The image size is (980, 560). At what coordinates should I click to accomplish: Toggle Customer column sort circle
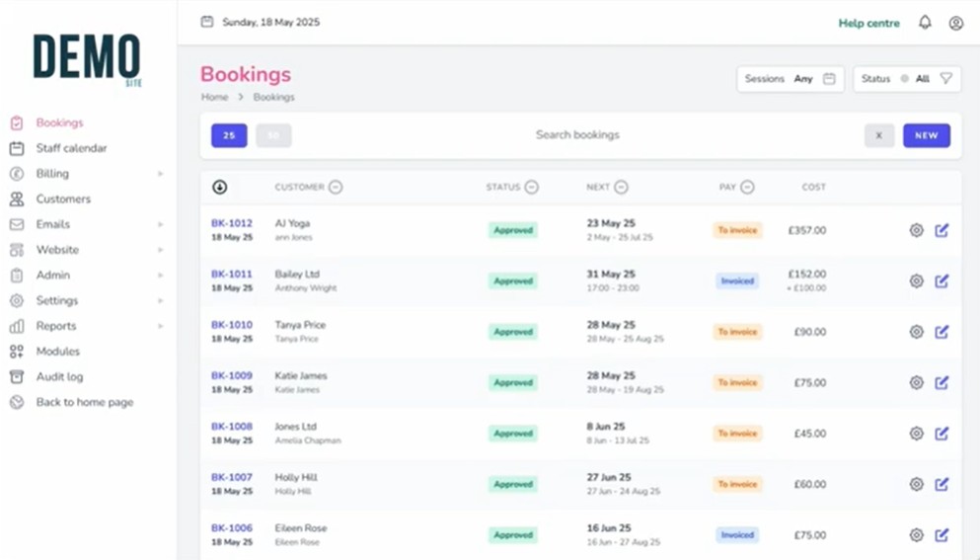(336, 187)
